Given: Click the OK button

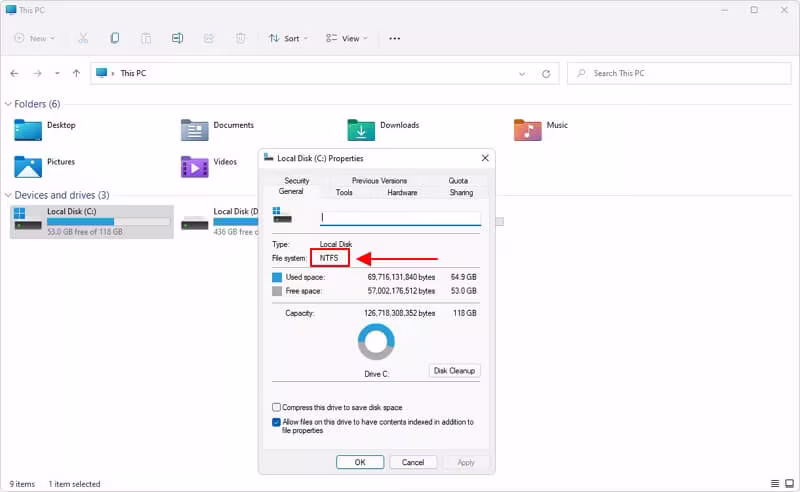Looking at the screenshot, I should click(360, 462).
